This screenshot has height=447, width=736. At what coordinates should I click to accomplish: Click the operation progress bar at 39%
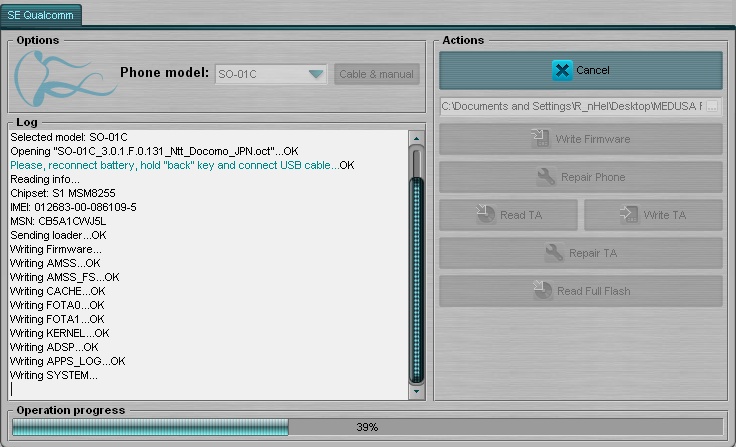(x=367, y=427)
